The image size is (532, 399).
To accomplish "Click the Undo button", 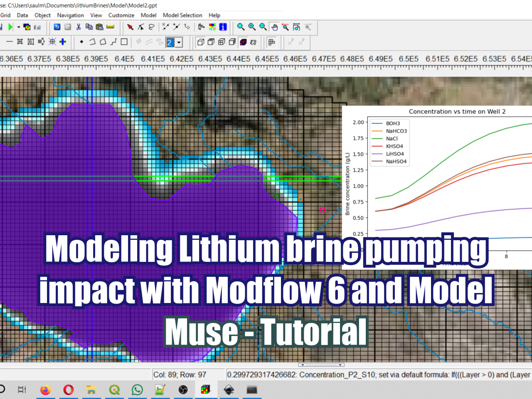I will click(57, 27).
